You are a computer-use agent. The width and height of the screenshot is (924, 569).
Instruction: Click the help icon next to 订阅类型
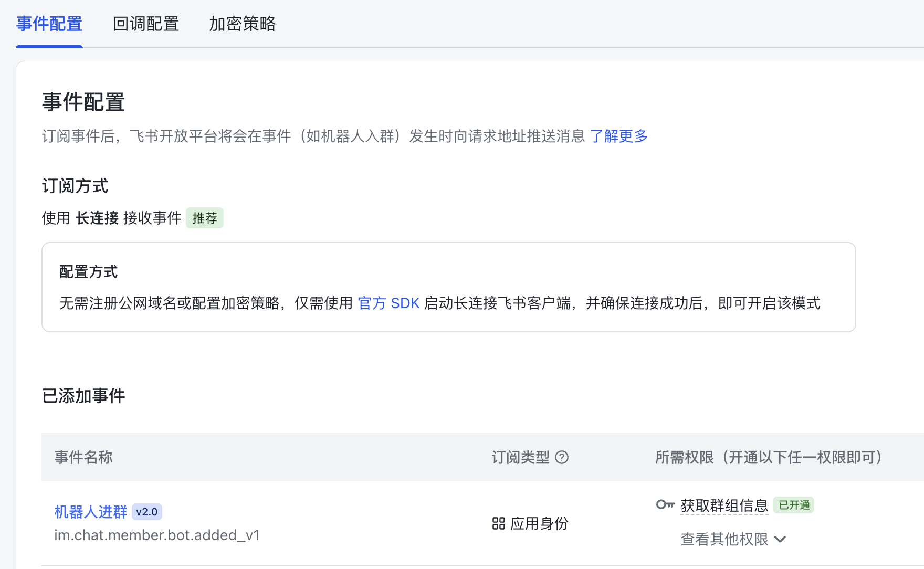point(562,458)
